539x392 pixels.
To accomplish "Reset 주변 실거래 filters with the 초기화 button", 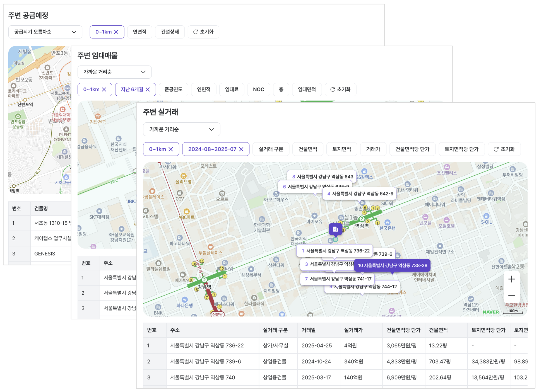I will click(504, 149).
